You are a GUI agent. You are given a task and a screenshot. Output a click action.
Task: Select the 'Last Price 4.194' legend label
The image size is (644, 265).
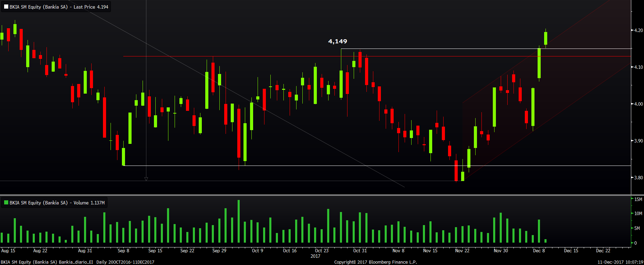(x=91, y=7)
